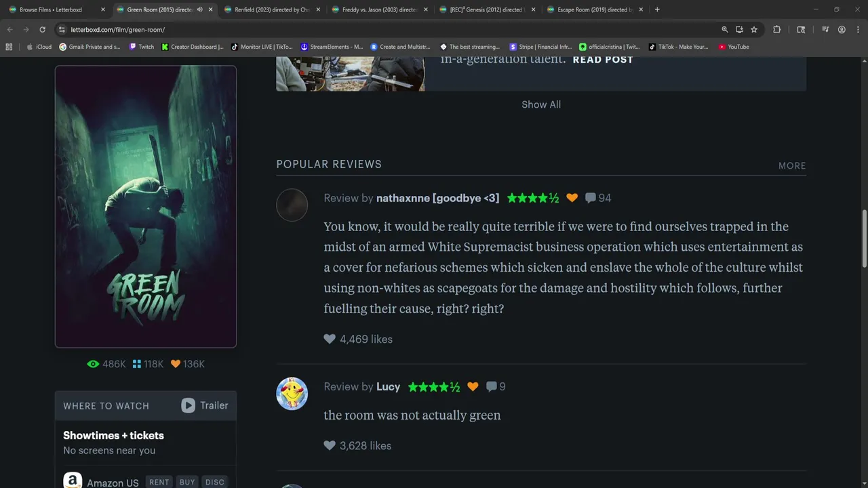Switch to the [REC]³ Genesis tab
The width and height of the screenshot is (868, 488).
pyautogui.click(x=487, y=9)
